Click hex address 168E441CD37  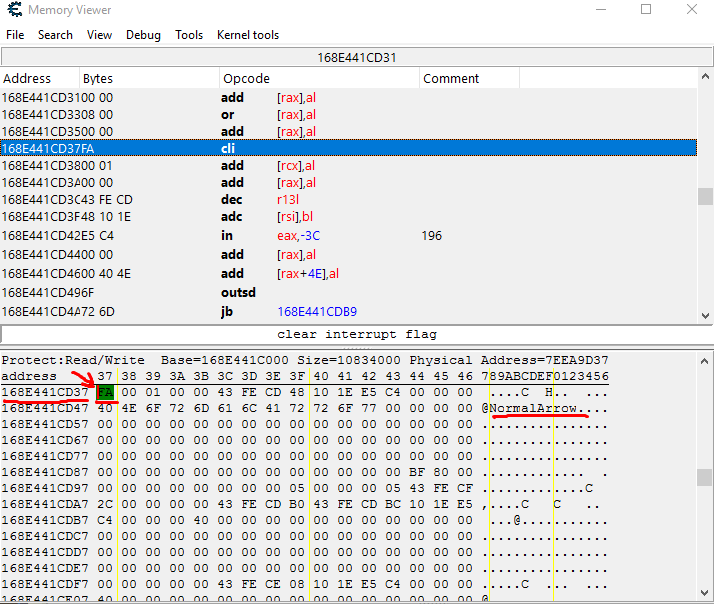point(45,392)
